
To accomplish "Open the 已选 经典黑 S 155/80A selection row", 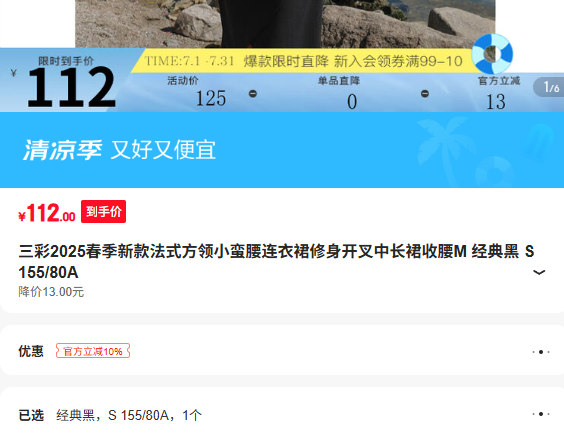I will [282, 415].
